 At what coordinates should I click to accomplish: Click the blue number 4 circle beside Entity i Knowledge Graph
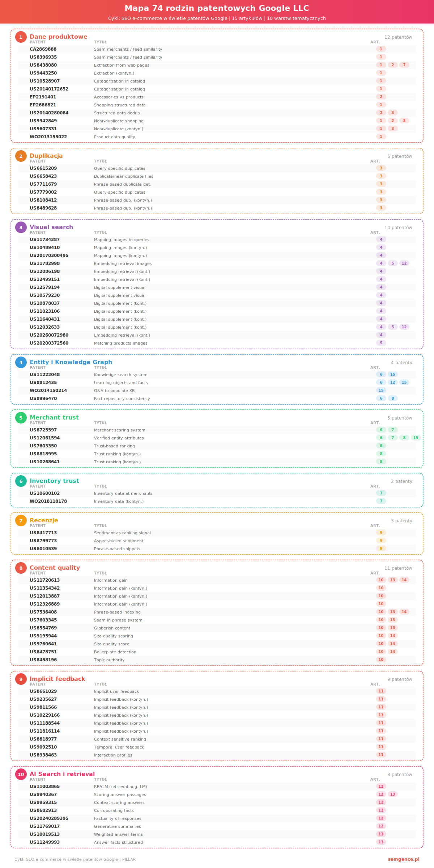[x=21, y=362]
